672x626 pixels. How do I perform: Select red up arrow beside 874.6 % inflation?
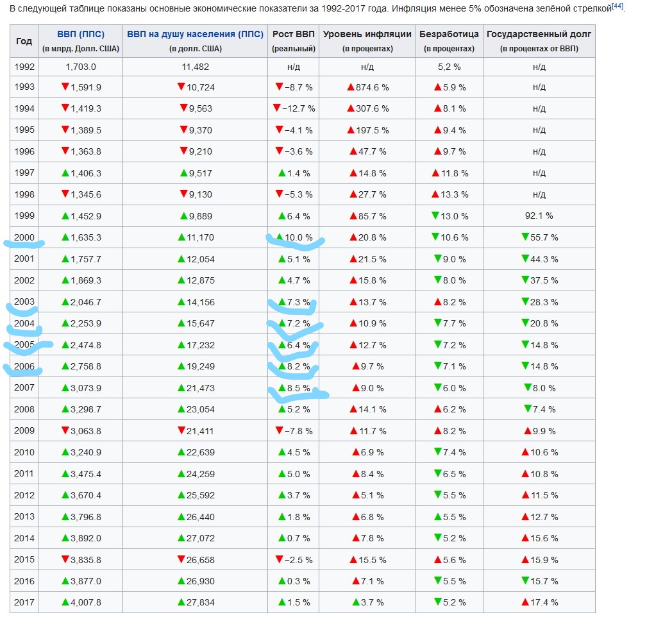pyautogui.click(x=350, y=87)
